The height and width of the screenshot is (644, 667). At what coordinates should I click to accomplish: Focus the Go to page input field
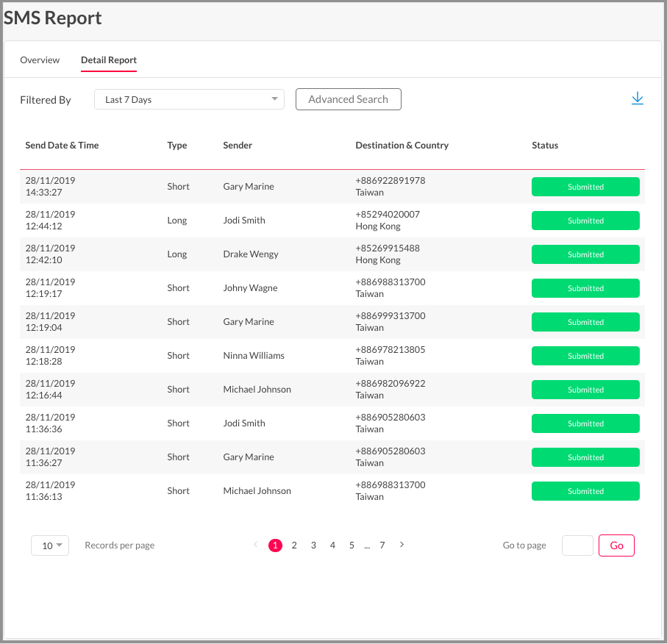pos(577,545)
